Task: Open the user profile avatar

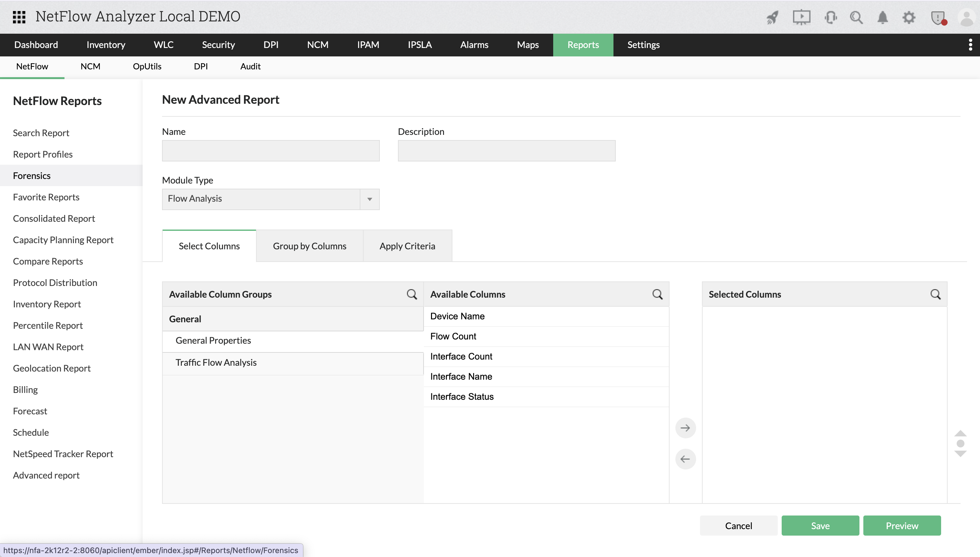Action: (x=966, y=17)
